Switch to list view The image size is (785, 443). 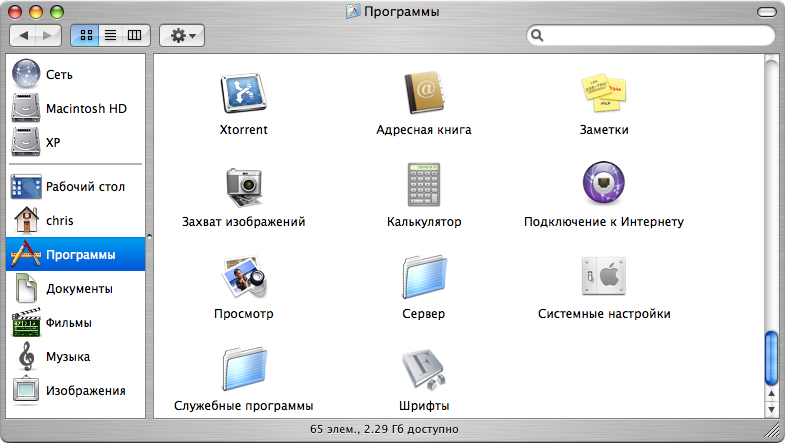point(111,35)
